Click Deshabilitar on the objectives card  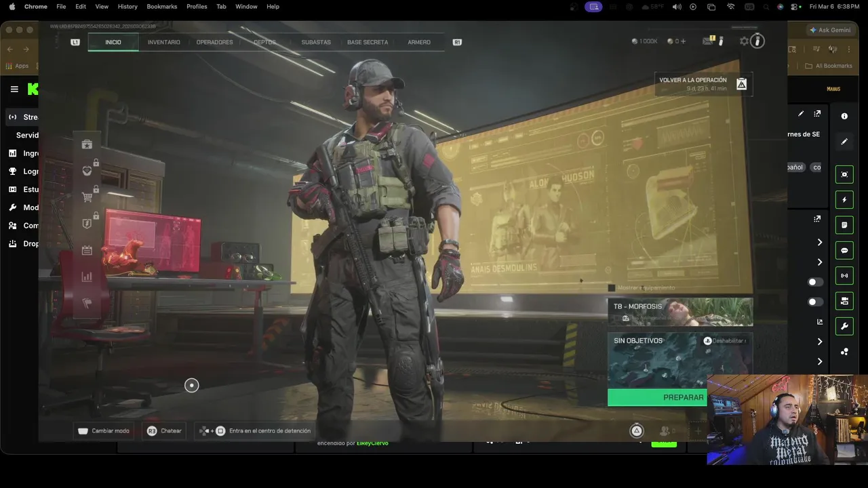tap(725, 341)
